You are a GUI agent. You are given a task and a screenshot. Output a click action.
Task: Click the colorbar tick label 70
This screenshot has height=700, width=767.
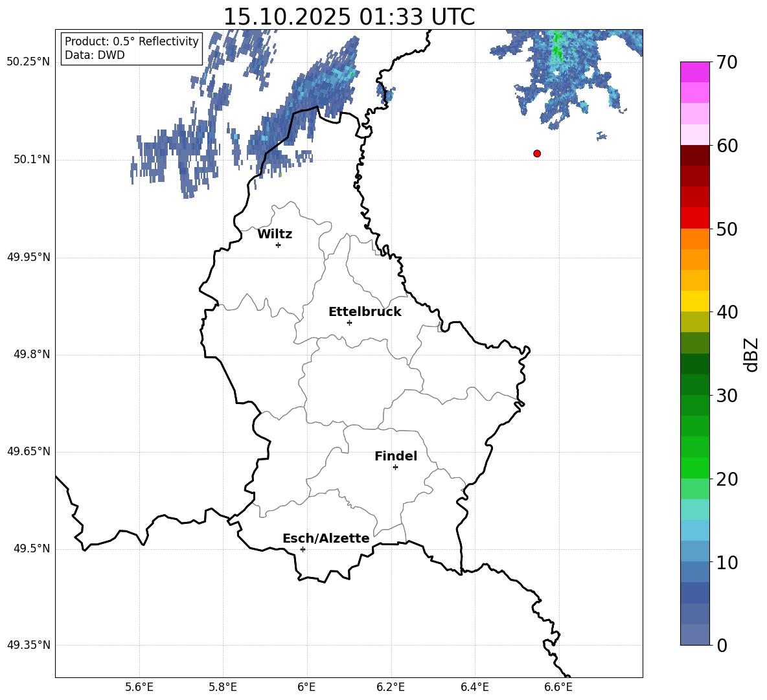(727, 62)
